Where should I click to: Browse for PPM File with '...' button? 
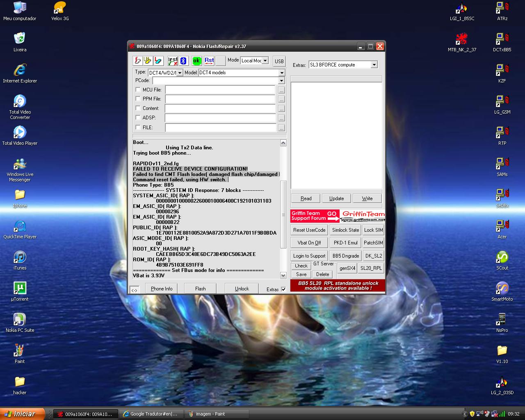click(x=281, y=99)
